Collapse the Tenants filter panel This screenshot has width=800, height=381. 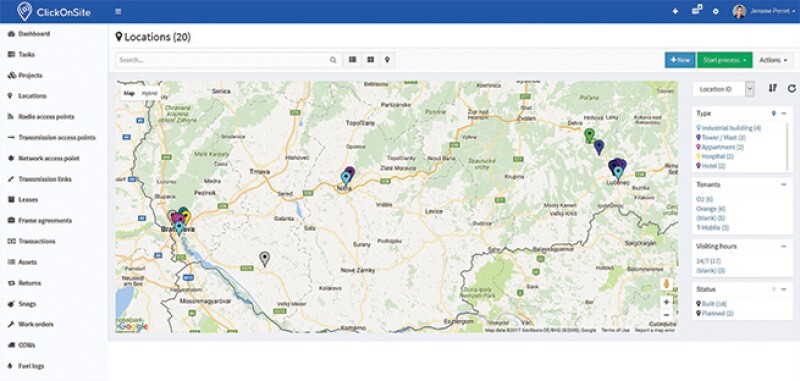click(x=784, y=185)
